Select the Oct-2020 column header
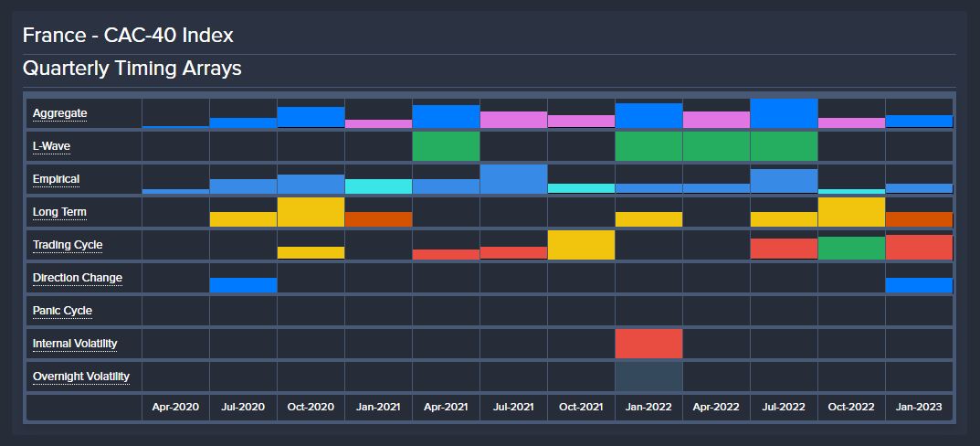The image size is (980, 446). (311, 408)
